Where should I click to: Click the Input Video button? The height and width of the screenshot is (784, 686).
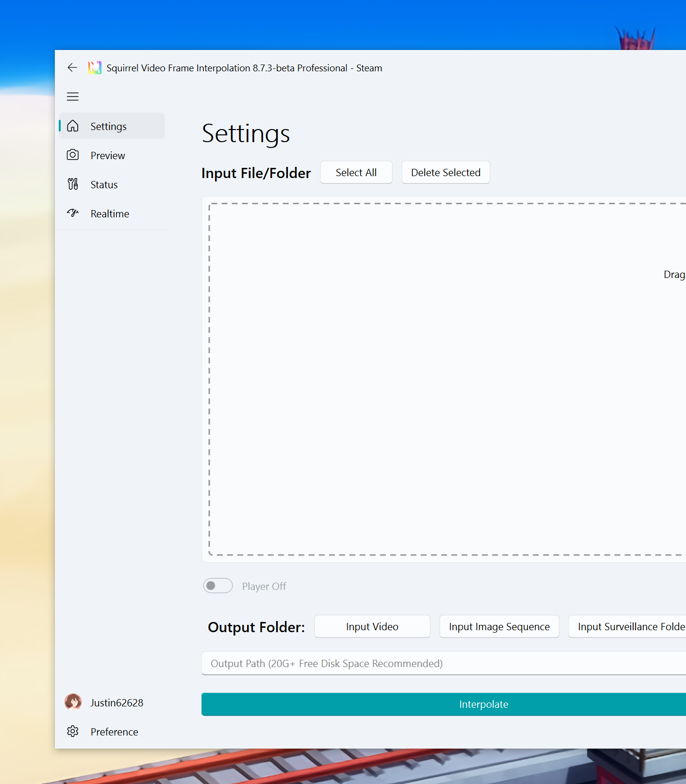point(372,627)
